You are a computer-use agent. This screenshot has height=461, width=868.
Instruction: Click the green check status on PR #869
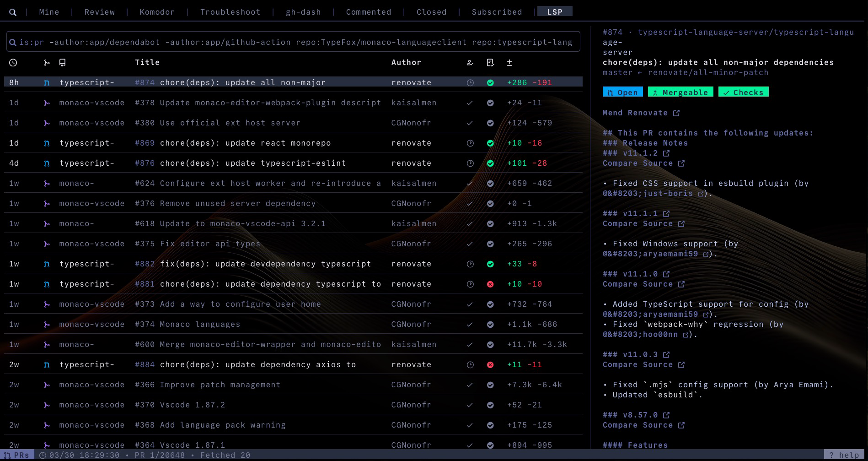490,143
